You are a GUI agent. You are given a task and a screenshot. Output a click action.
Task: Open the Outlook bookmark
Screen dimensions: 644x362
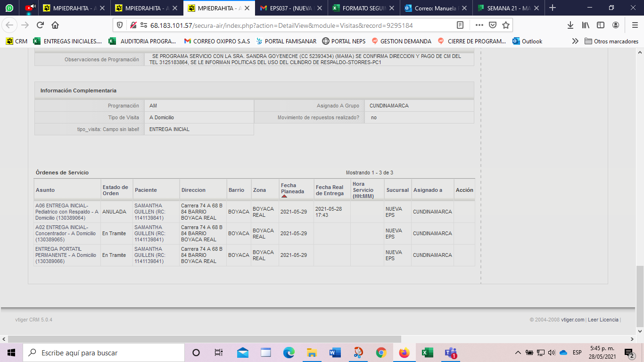(x=527, y=41)
